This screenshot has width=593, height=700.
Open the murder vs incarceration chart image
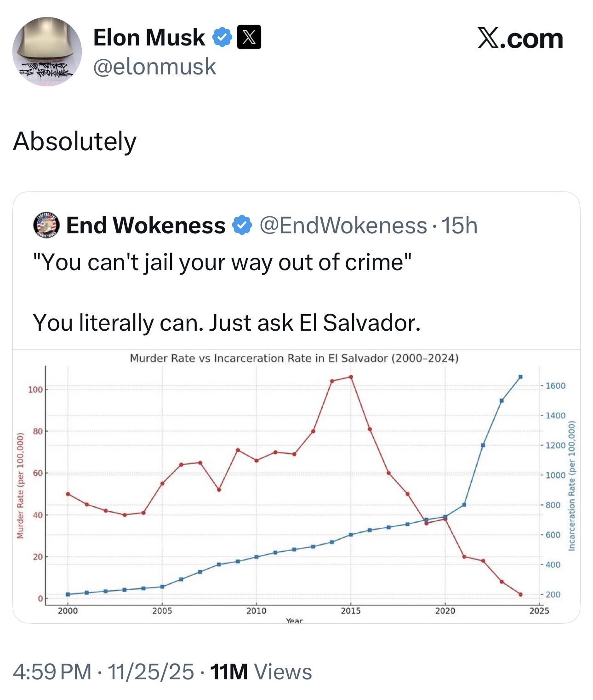tap(296, 486)
